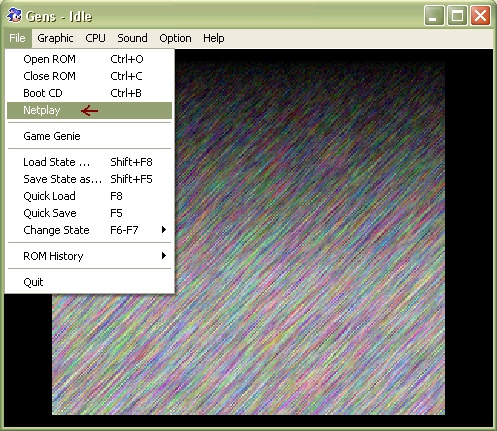The height and width of the screenshot is (431, 497).
Task: Maximize the Gens window
Action: (x=457, y=15)
